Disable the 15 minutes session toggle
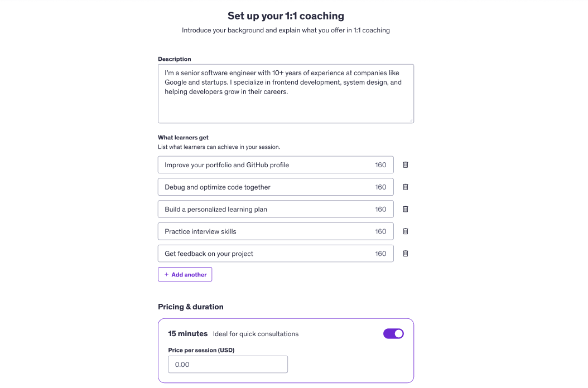 (393, 333)
